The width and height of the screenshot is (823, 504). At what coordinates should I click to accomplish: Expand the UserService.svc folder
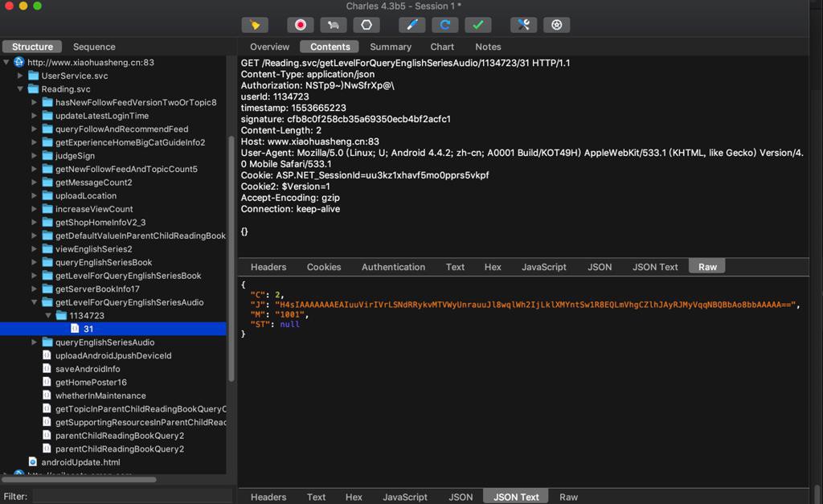pos(21,76)
